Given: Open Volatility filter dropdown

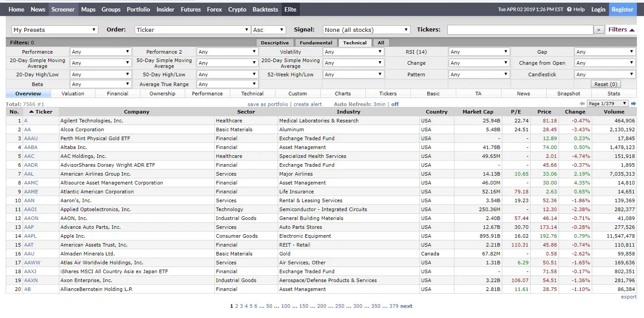Looking at the screenshot, I should [x=353, y=52].
